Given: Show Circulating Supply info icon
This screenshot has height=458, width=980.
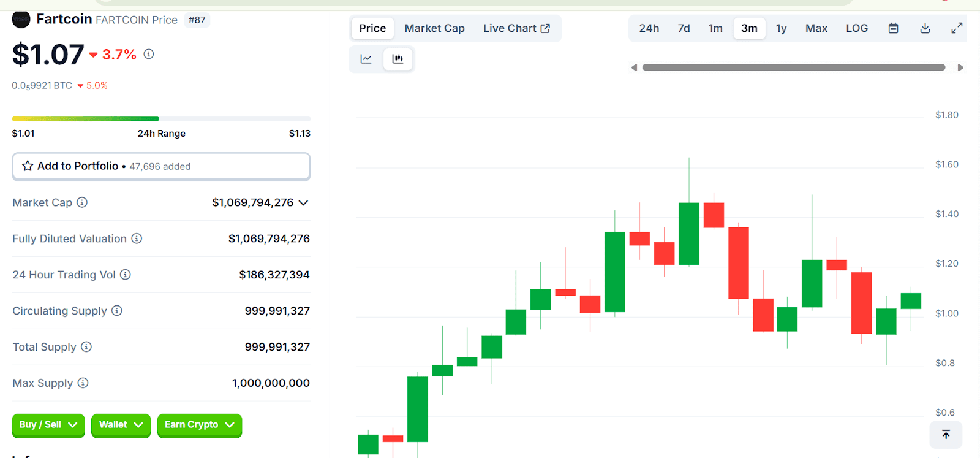Looking at the screenshot, I should tap(117, 311).
